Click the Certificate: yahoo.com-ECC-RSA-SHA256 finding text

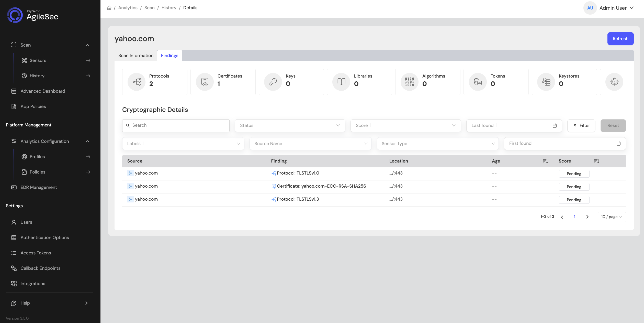[x=321, y=186]
